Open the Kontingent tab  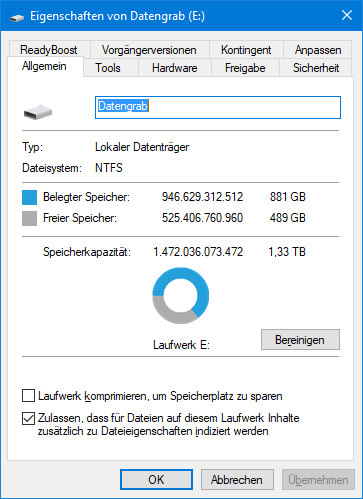click(246, 50)
